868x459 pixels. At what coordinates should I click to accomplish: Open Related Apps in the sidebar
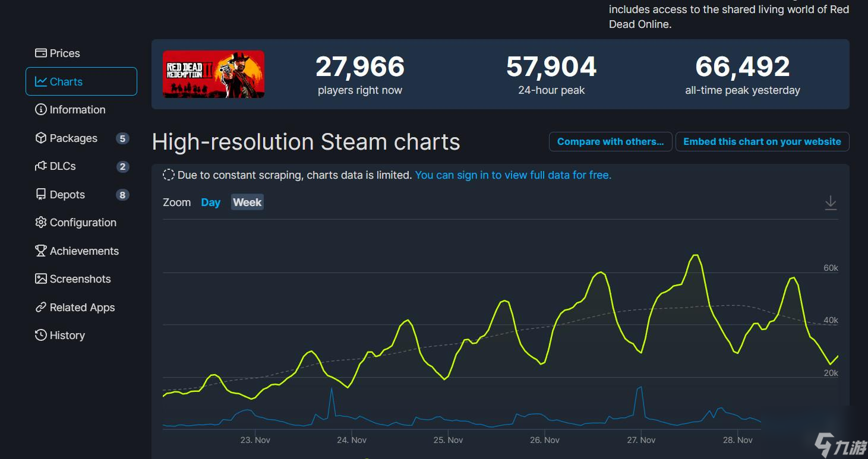point(81,308)
